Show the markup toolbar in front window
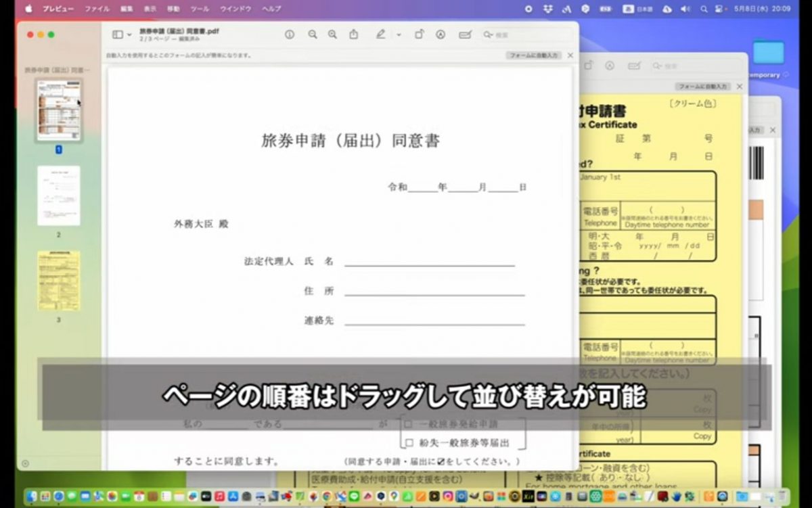The height and width of the screenshot is (508, 812). [x=441, y=34]
